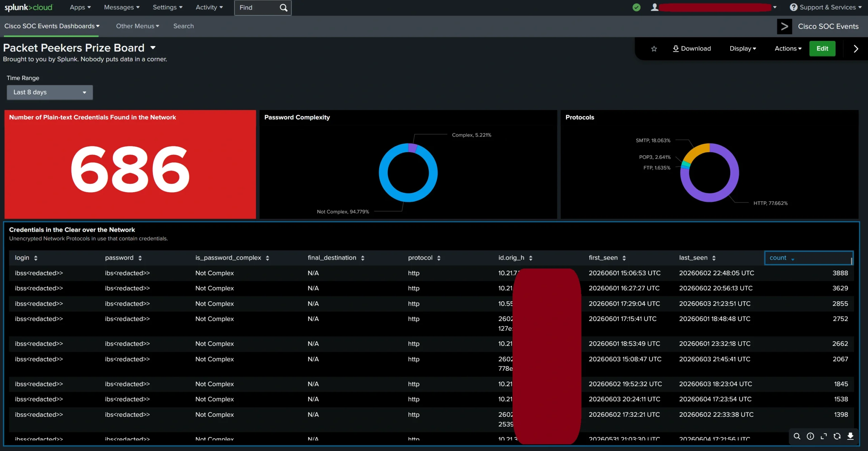Click the green health status check icon
The width and height of the screenshot is (868, 451).
636,7
